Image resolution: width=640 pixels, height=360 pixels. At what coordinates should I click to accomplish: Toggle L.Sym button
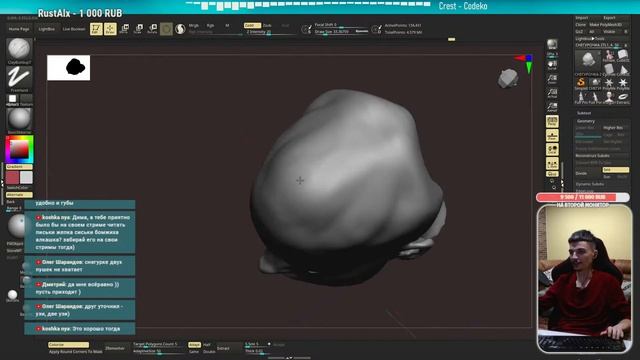click(552, 164)
